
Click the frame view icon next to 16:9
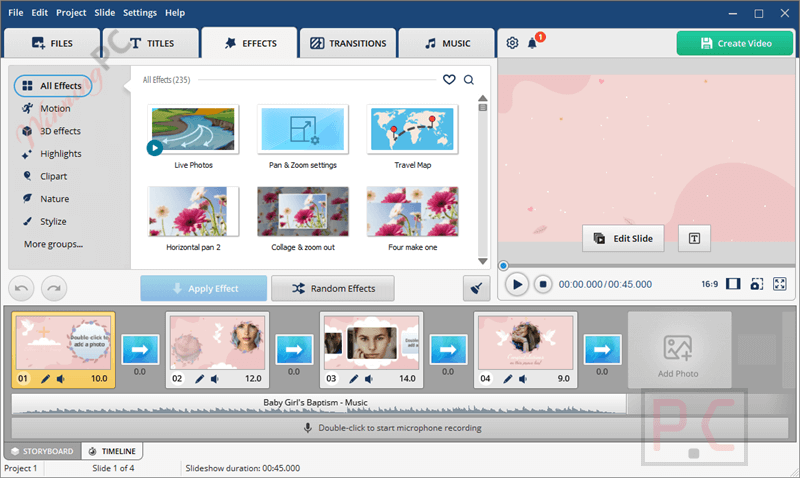point(733,284)
